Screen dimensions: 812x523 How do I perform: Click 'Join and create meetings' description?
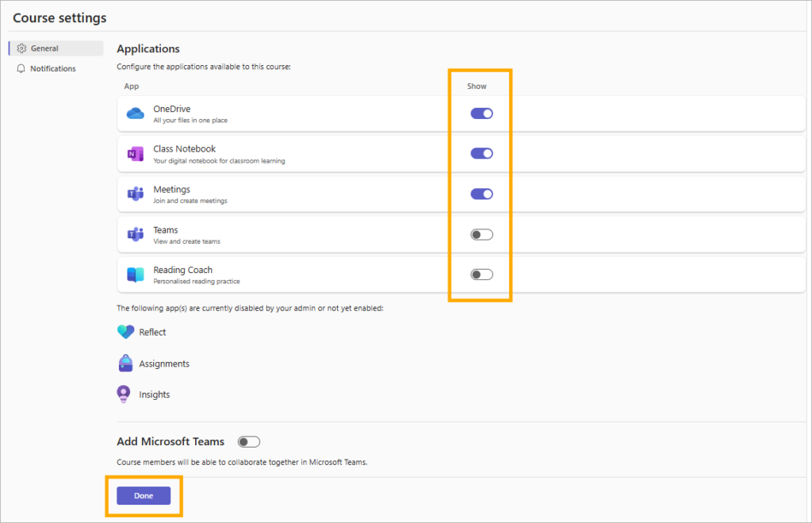pyautogui.click(x=190, y=201)
